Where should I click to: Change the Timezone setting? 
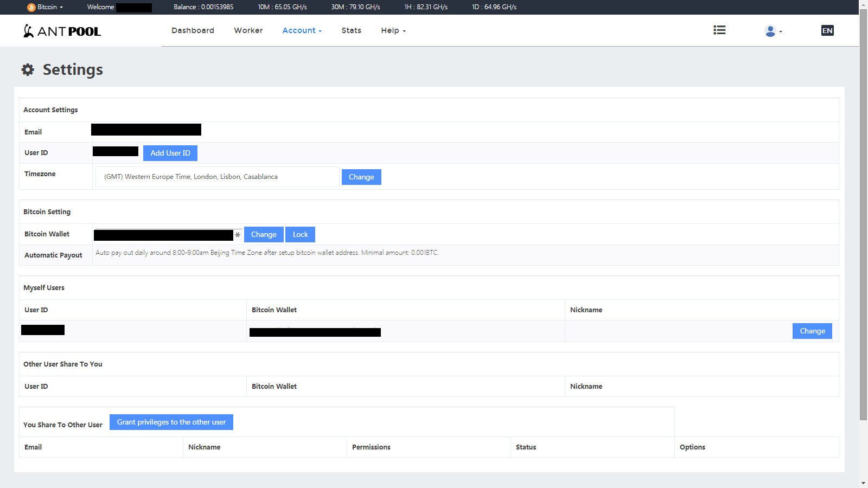[361, 177]
